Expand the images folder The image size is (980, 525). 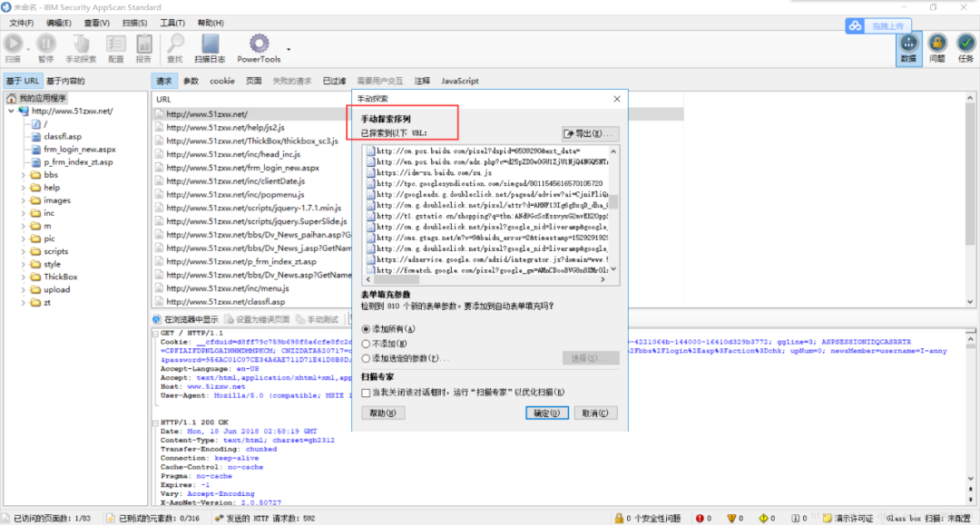[23, 200]
